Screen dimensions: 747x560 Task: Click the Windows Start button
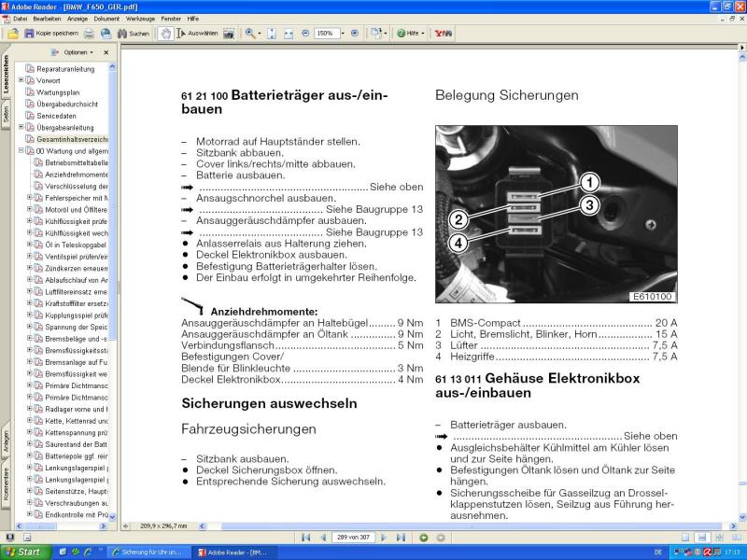tap(25, 552)
